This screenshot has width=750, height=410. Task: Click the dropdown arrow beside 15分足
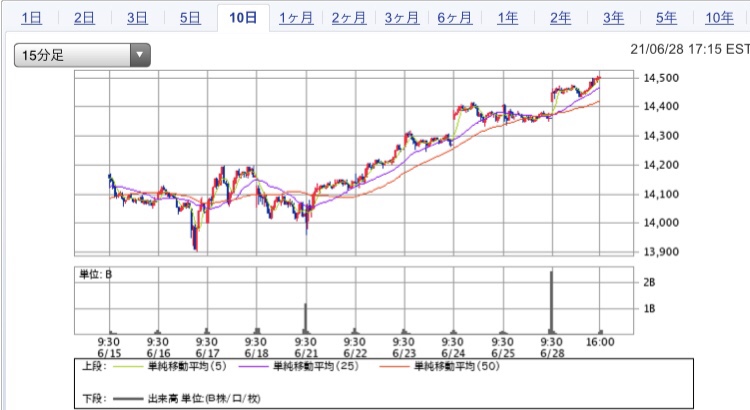pyautogui.click(x=140, y=55)
